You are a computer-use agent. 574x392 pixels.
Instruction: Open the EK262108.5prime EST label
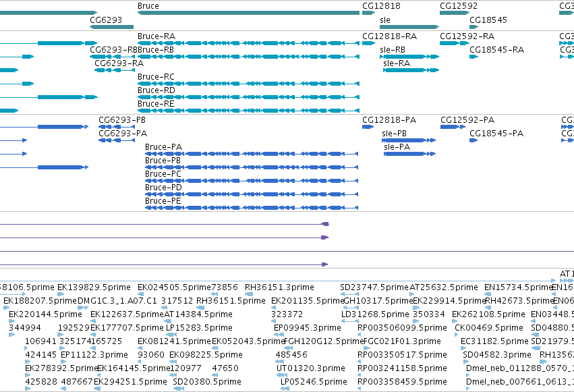(489, 314)
